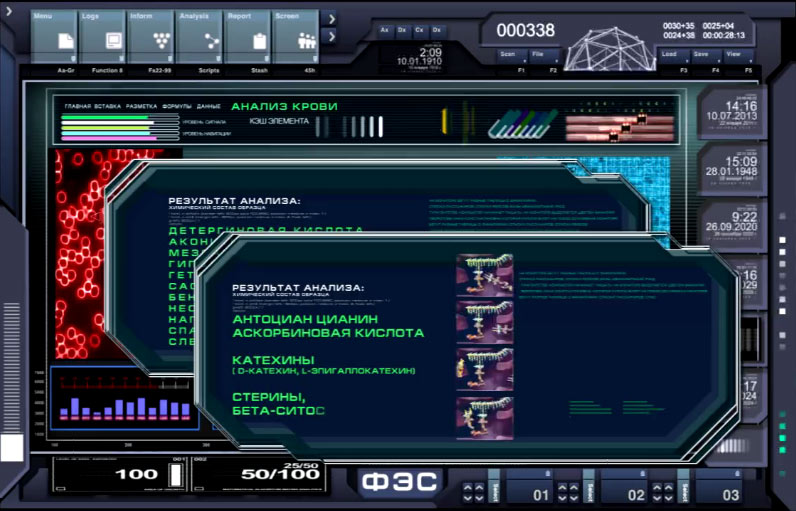
Task: Open the Report tile with clipboard icon
Action: pyautogui.click(x=248, y=37)
